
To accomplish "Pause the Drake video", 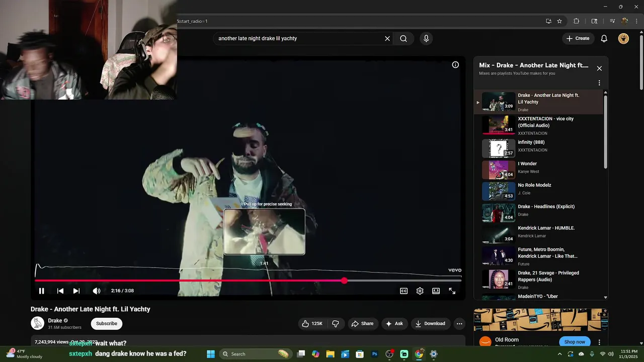I will click(42, 291).
